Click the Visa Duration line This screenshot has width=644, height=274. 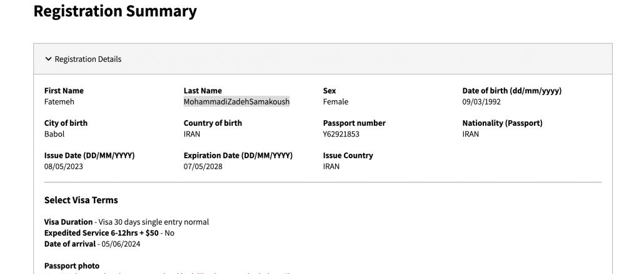click(x=126, y=222)
